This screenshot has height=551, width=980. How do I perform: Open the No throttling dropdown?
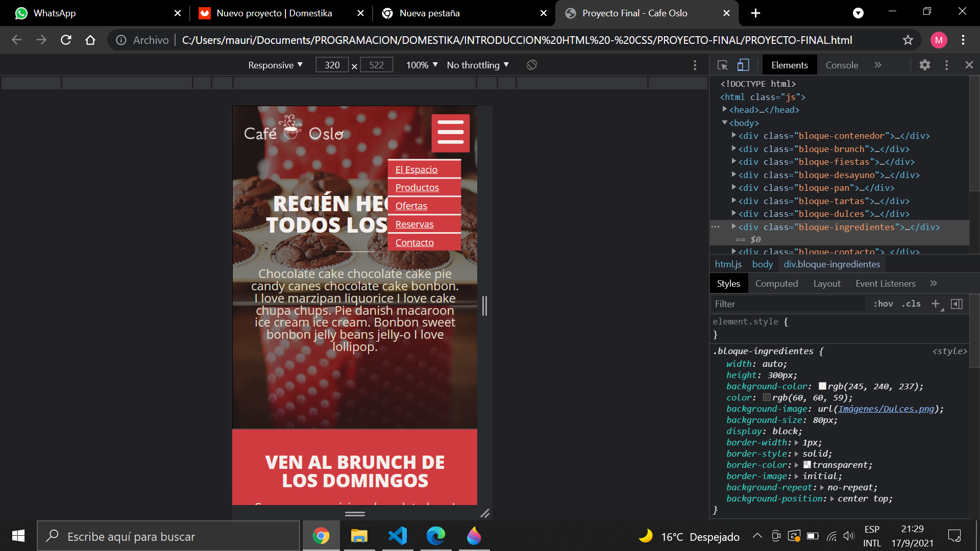[478, 65]
